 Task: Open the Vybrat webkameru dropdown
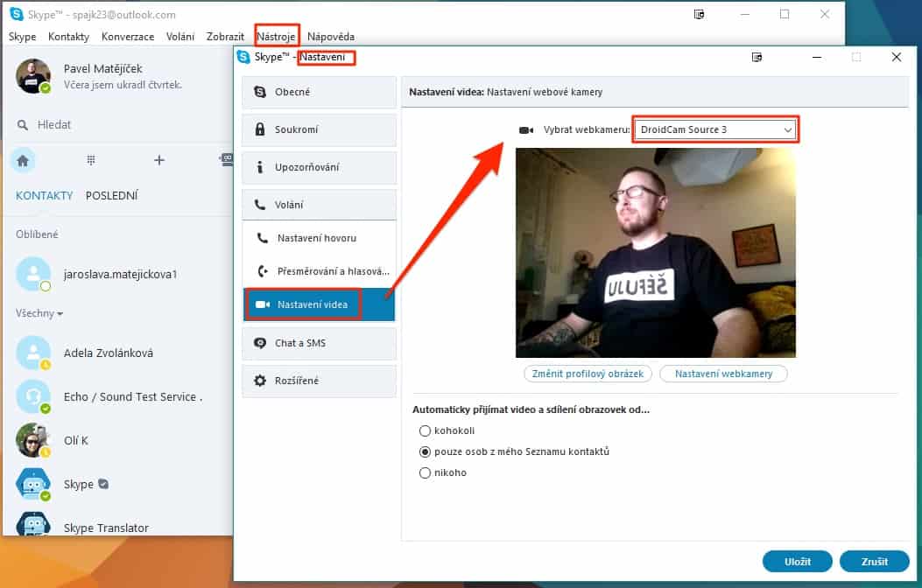715,129
